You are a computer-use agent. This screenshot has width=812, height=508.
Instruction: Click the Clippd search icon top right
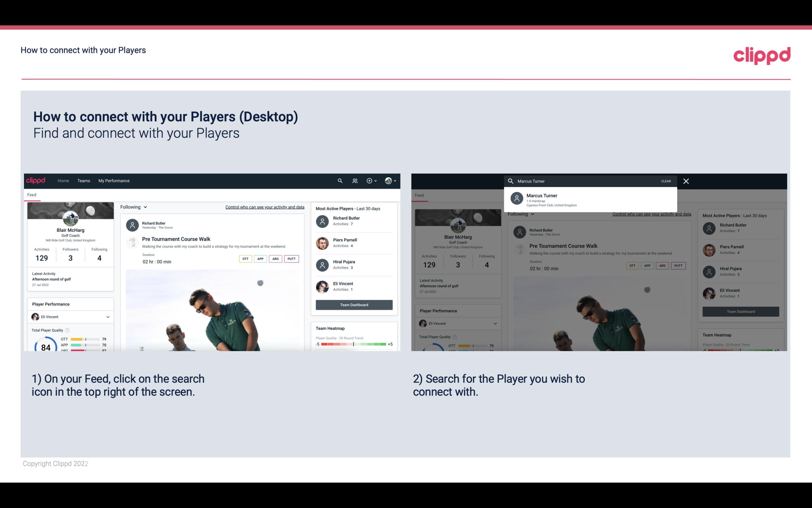[x=338, y=180]
